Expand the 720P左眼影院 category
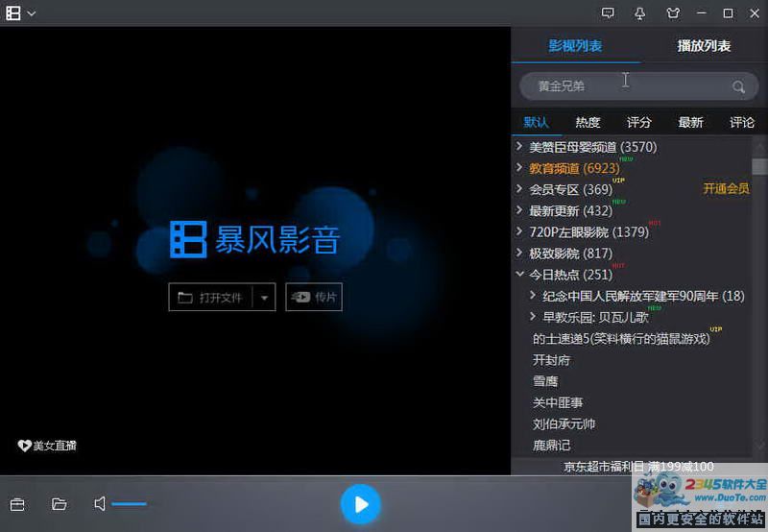The width and height of the screenshot is (768, 532). click(x=519, y=230)
